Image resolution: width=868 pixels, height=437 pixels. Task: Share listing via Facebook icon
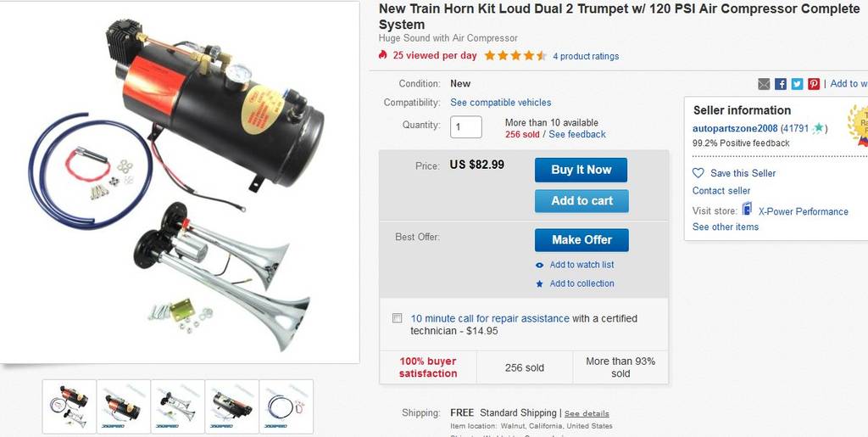click(x=781, y=84)
